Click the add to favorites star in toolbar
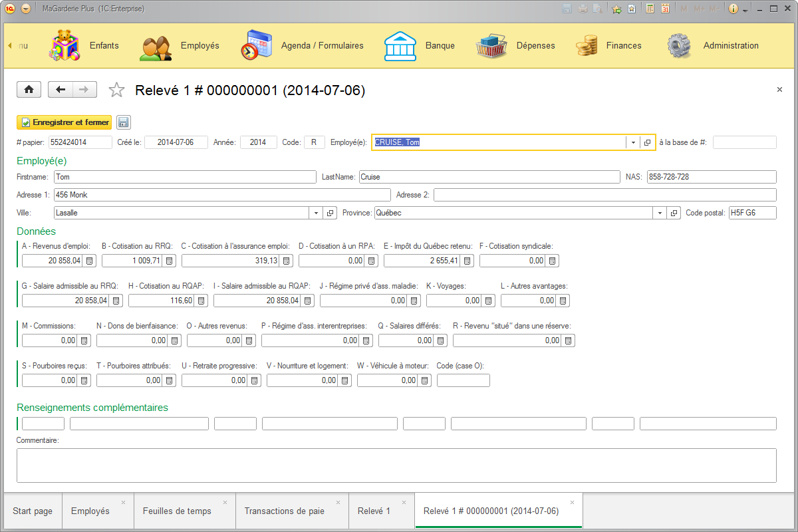The height and width of the screenshot is (532, 798). (x=616, y=8)
